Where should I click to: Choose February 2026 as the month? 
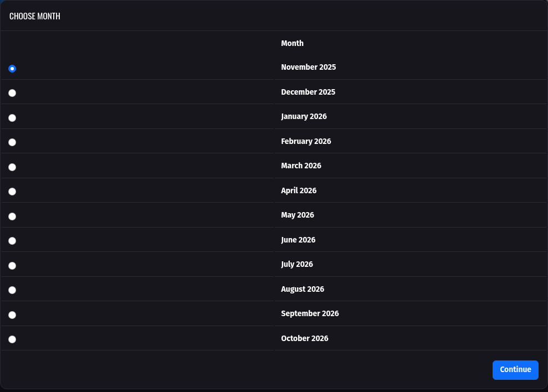(x=12, y=142)
